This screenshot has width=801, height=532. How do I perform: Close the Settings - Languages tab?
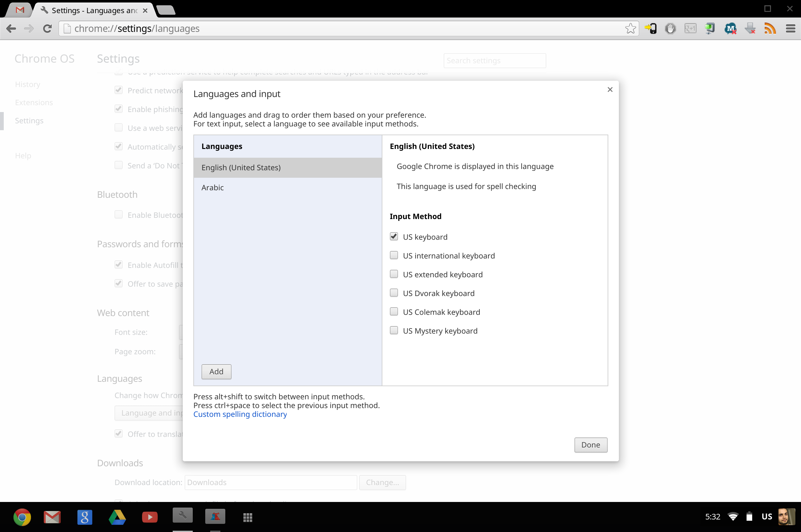pyautogui.click(x=145, y=11)
